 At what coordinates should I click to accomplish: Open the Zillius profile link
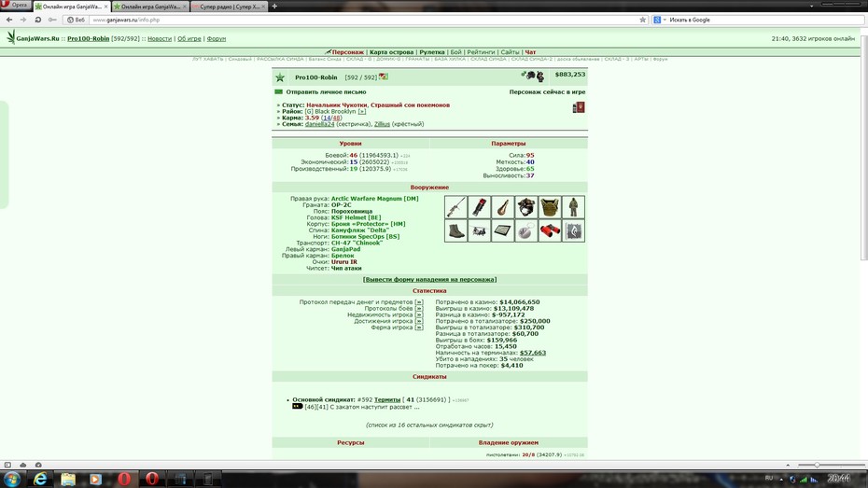click(382, 124)
